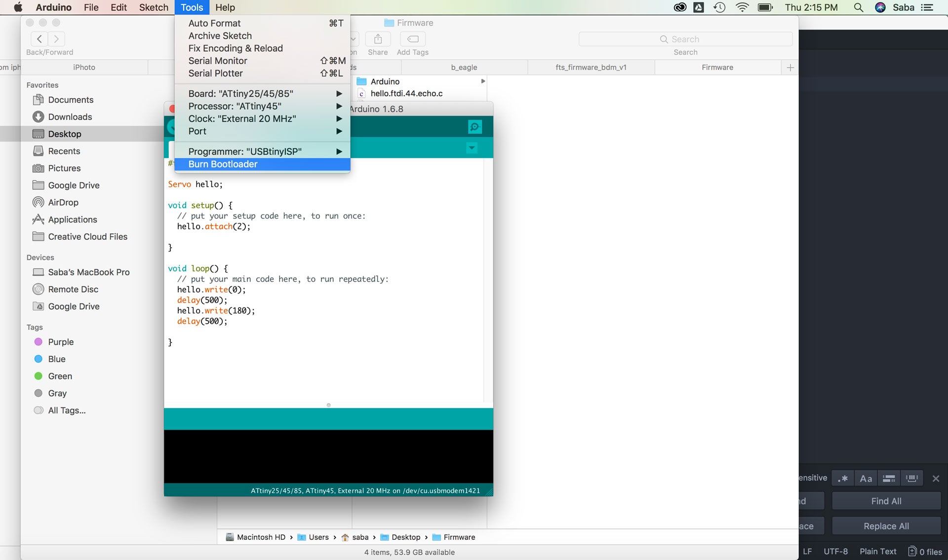Select the Blue tag
948x560 pixels.
click(57, 359)
